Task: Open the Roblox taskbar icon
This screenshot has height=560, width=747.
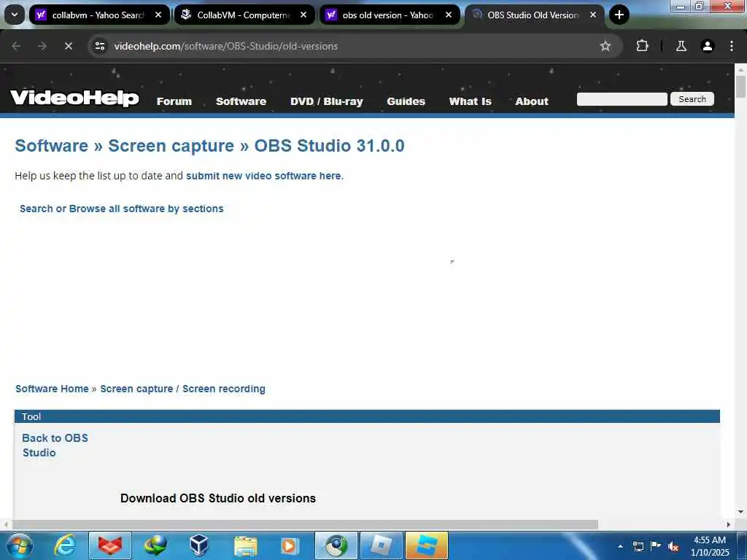Action: 381,545
